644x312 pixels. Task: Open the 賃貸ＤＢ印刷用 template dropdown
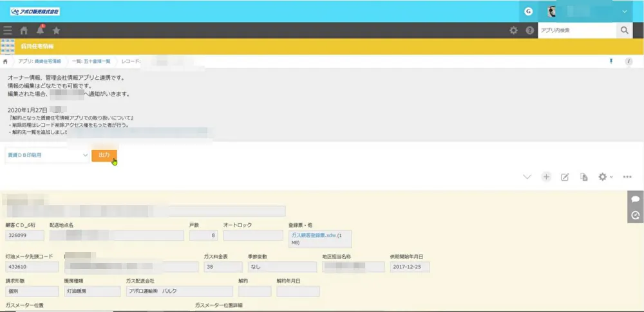47,155
